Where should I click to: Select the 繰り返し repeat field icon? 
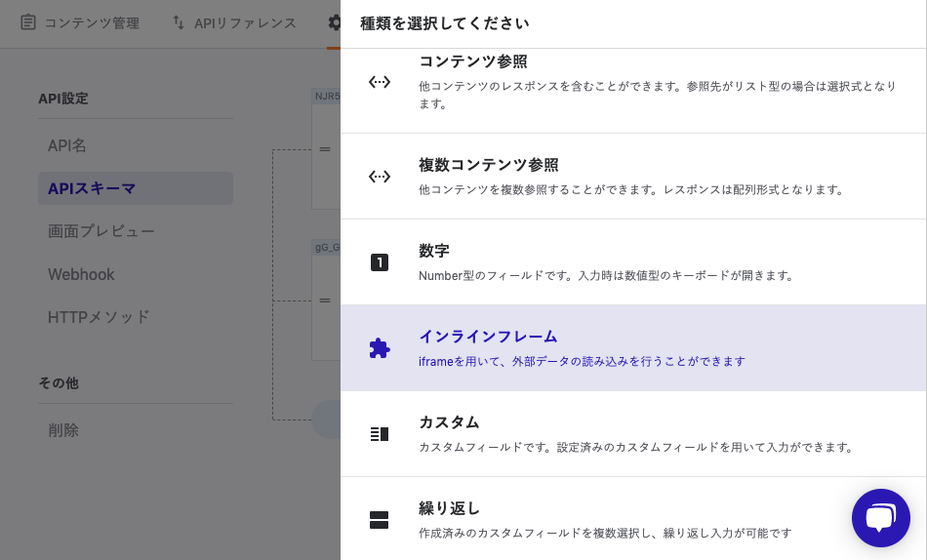pyautogui.click(x=380, y=520)
